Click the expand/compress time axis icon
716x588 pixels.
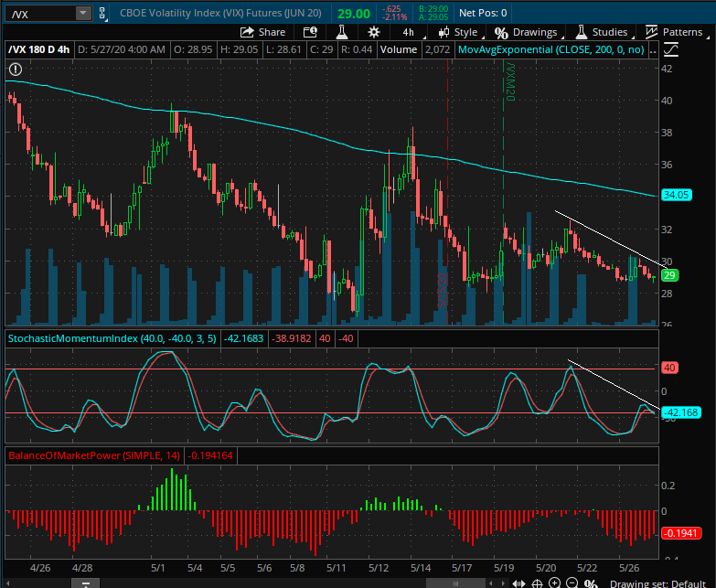(x=518, y=583)
